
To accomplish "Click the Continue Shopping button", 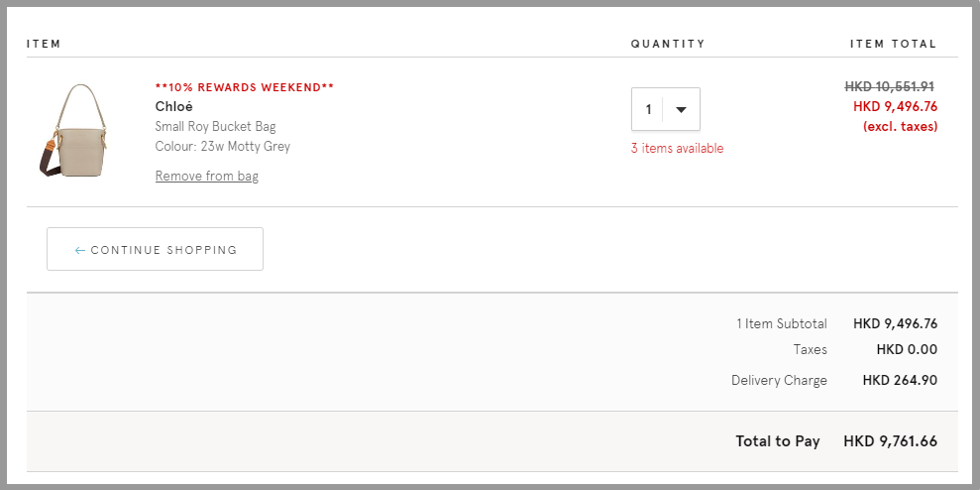I will (x=155, y=249).
